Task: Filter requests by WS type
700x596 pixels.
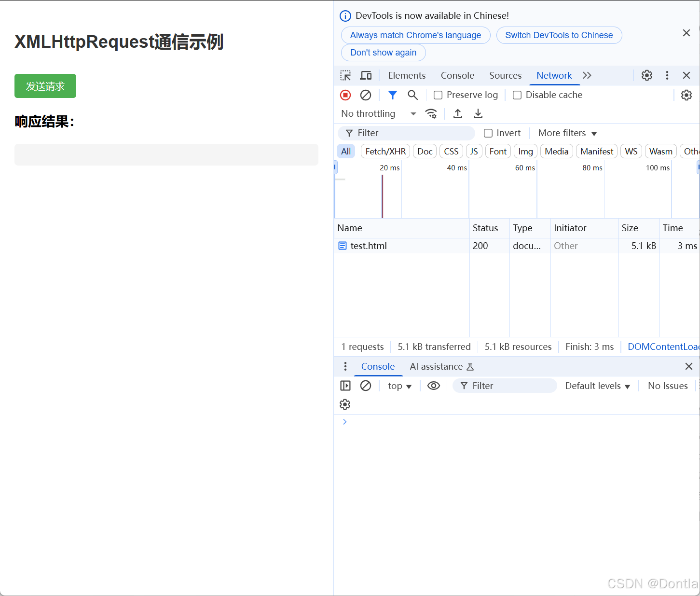Action: point(631,151)
